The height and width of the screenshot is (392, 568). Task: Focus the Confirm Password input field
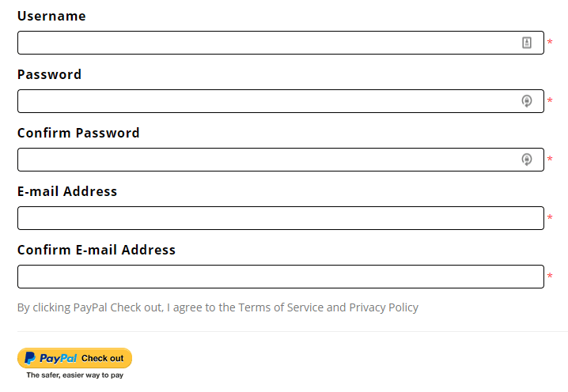281,160
